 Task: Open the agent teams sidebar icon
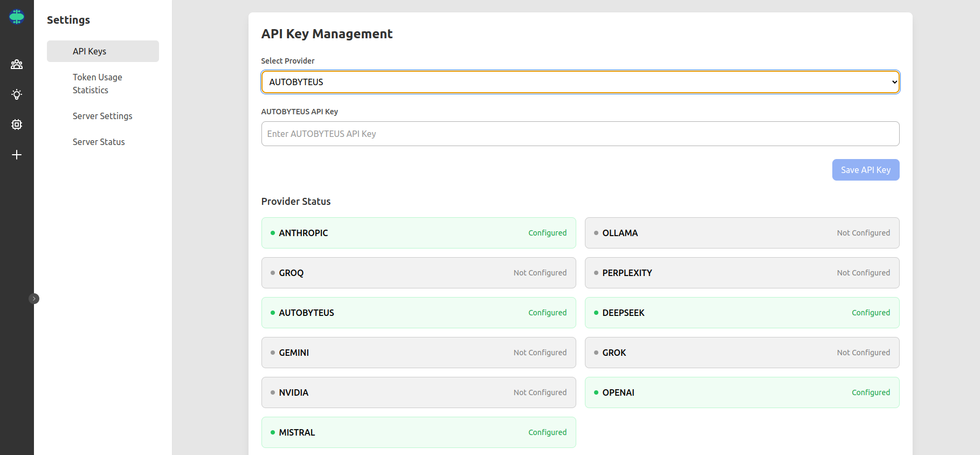[17, 64]
